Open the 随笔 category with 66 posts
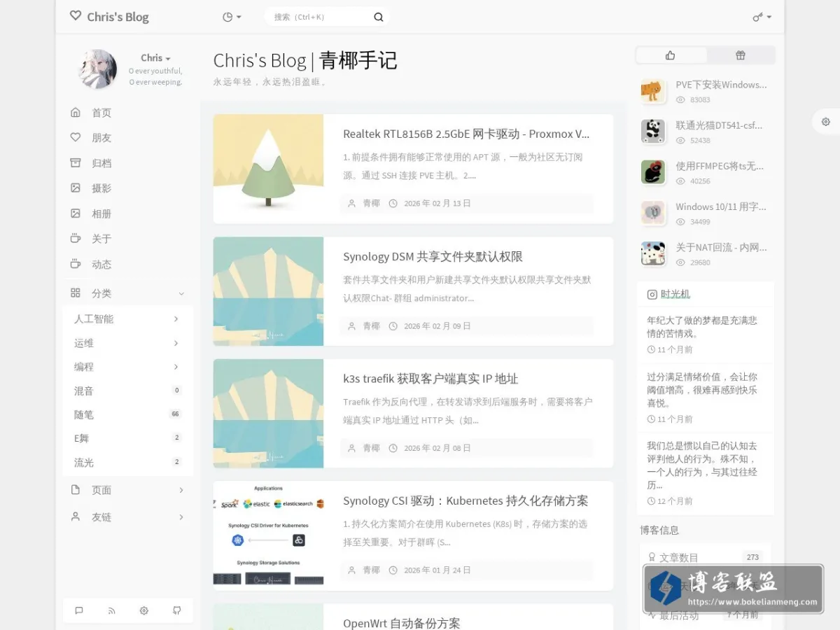The width and height of the screenshot is (840, 630). pyautogui.click(x=127, y=414)
